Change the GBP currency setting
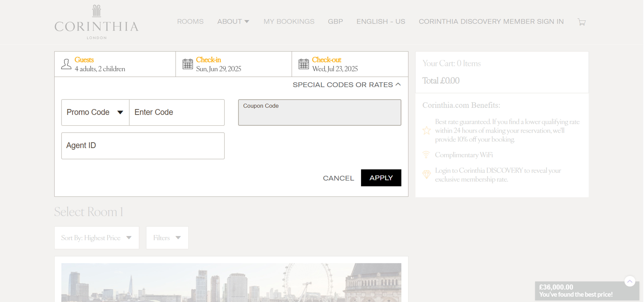644x302 pixels. 335,21
